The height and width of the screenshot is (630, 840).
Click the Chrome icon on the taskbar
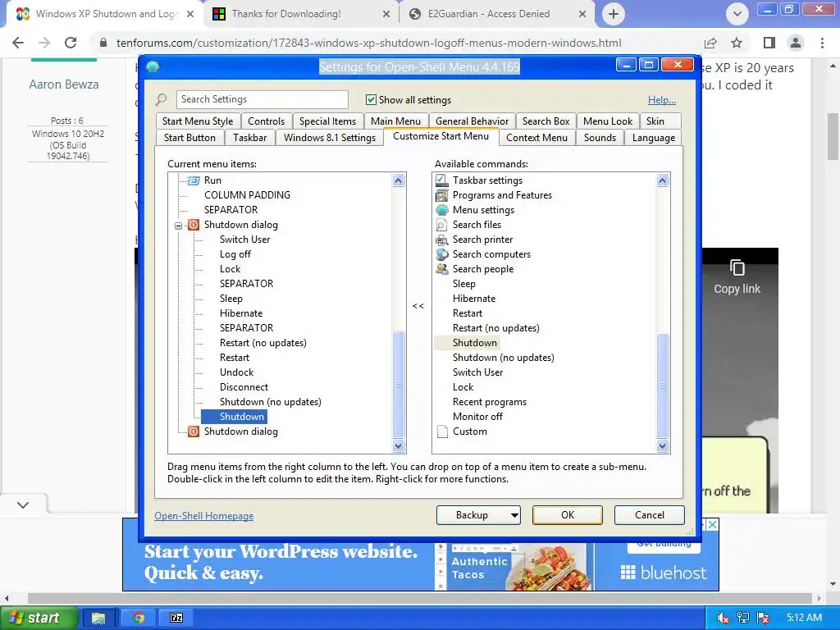click(x=139, y=619)
